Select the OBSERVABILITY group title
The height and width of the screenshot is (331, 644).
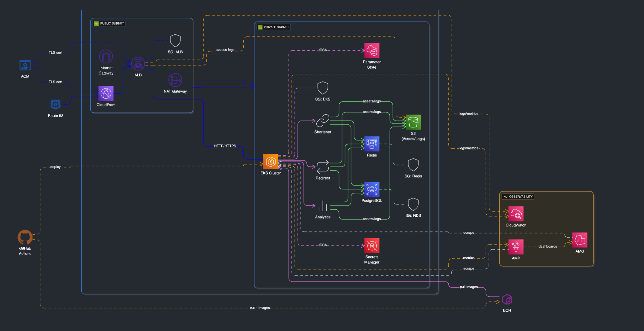(x=518, y=196)
